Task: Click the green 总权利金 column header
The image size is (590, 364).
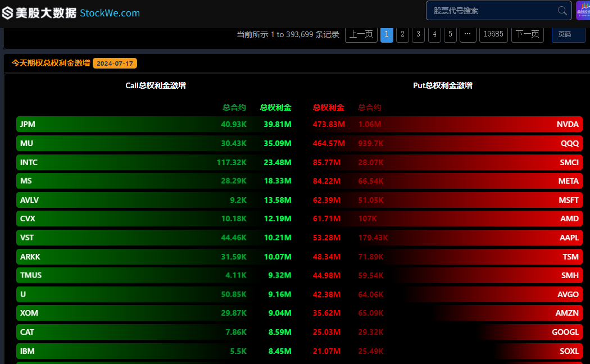Action: coord(275,107)
